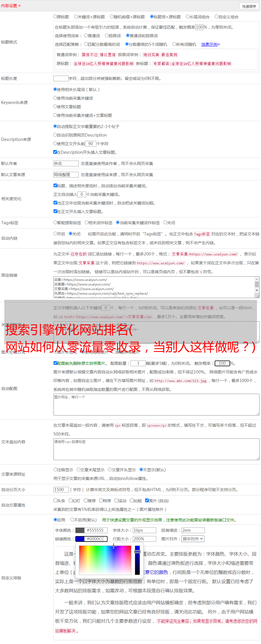Click the 行距大小 200% field

[145, 539]
